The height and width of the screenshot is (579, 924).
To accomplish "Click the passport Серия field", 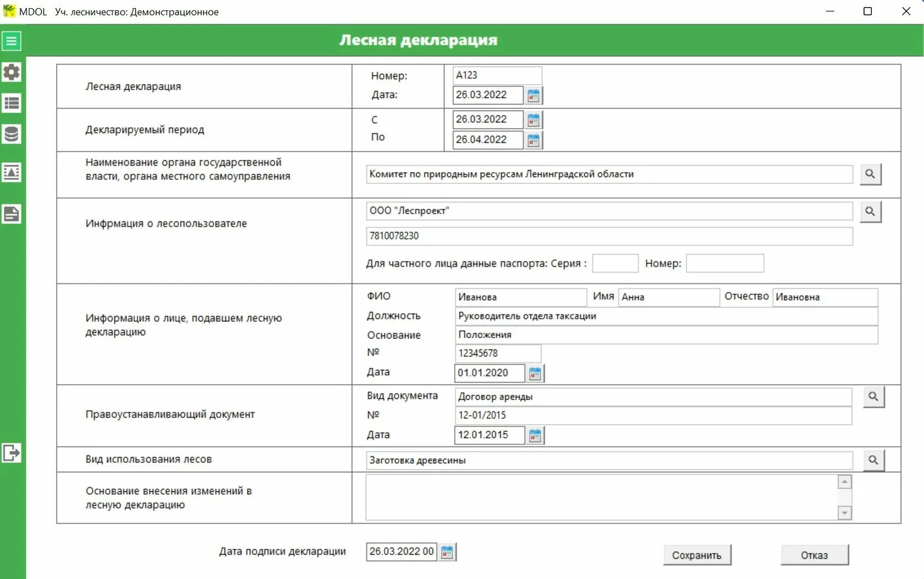I will pos(615,263).
